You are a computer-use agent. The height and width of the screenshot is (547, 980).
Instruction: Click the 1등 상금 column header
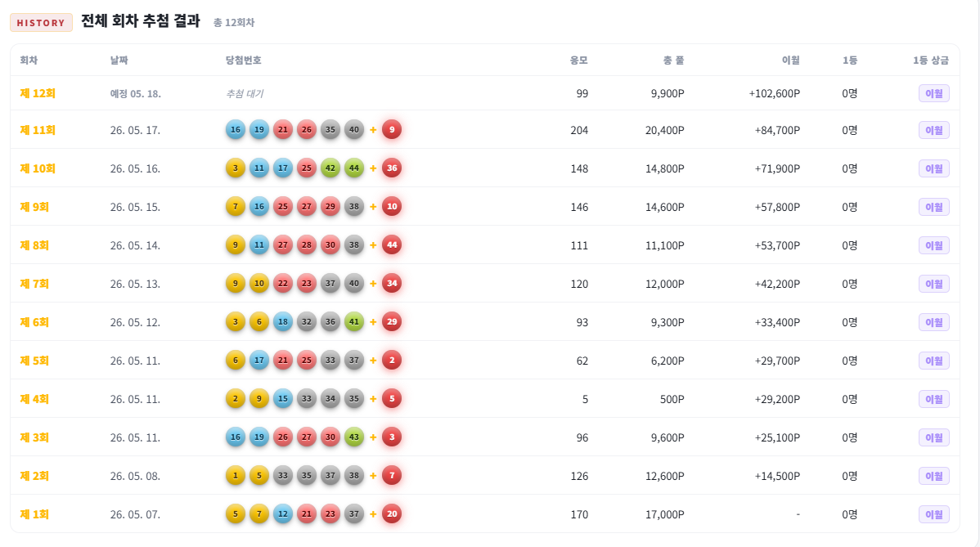[931, 60]
